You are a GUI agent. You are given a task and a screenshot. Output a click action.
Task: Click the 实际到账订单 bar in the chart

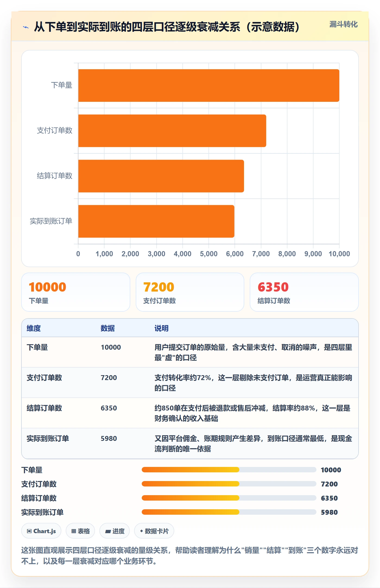click(x=156, y=221)
